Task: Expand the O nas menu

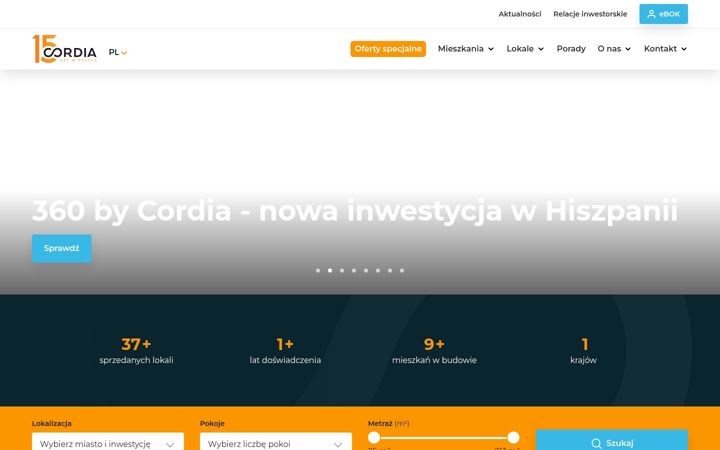Action: (x=614, y=49)
